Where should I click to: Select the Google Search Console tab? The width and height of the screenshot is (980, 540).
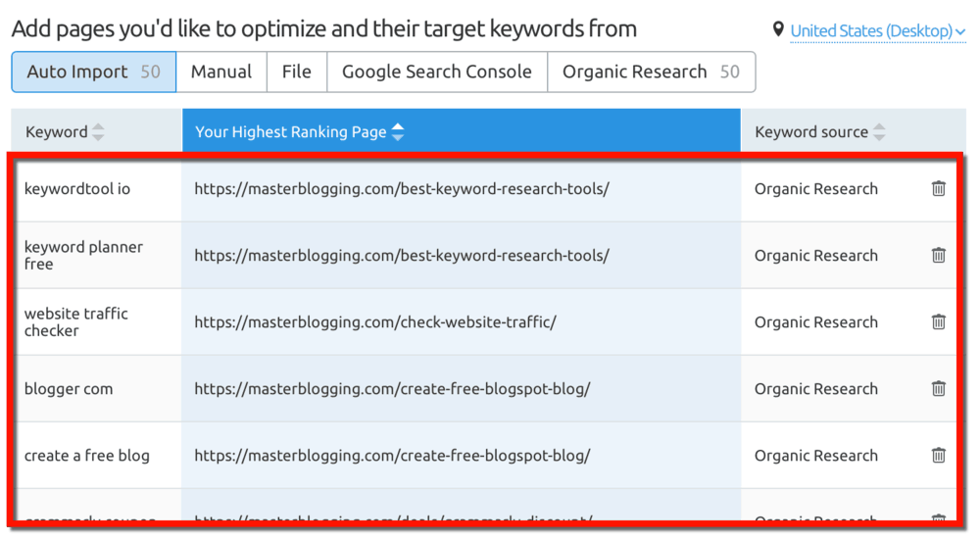coord(437,72)
